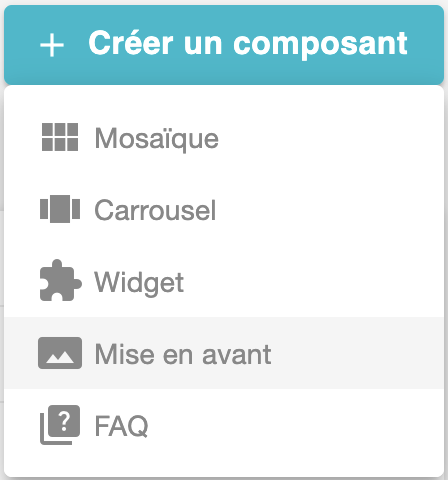Click the Mosaïque text label
Viewport: 448px width, 480px height.
pos(157,139)
